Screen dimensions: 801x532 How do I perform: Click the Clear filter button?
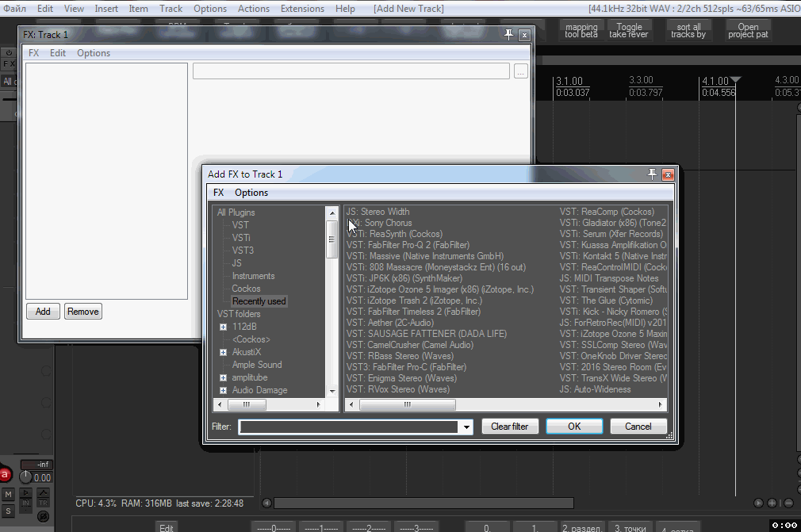[x=510, y=427]
